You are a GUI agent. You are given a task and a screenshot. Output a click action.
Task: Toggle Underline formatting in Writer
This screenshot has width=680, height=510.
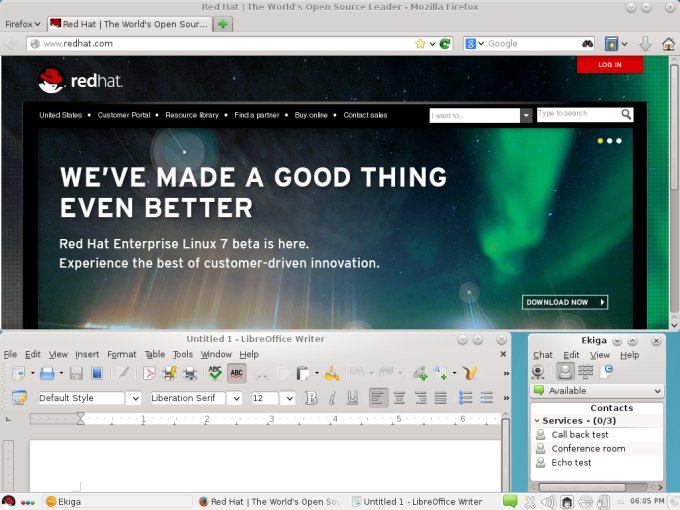352,398
